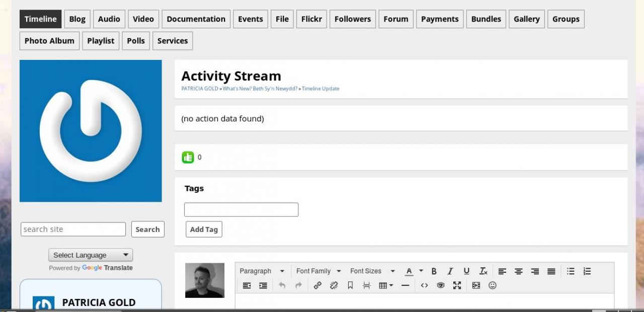Switch to the Blog tab
The width and height of the screenshot is (644, 312).
77,19
